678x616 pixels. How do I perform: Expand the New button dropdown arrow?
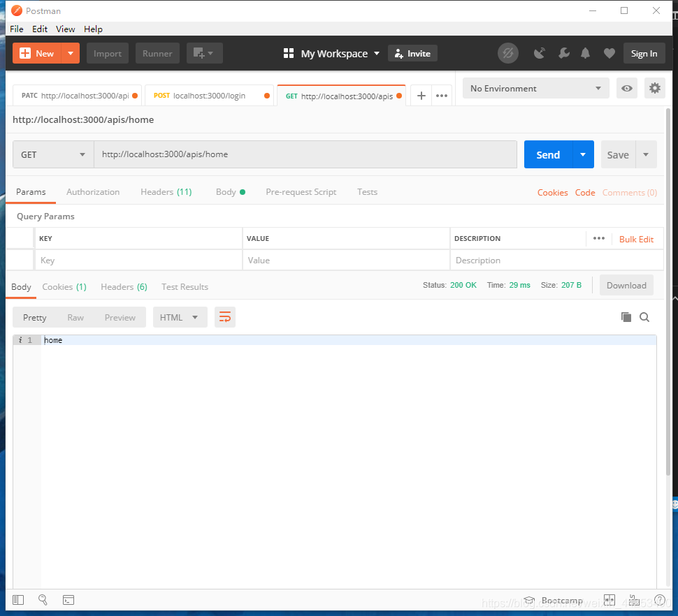[x=71, y=53]
